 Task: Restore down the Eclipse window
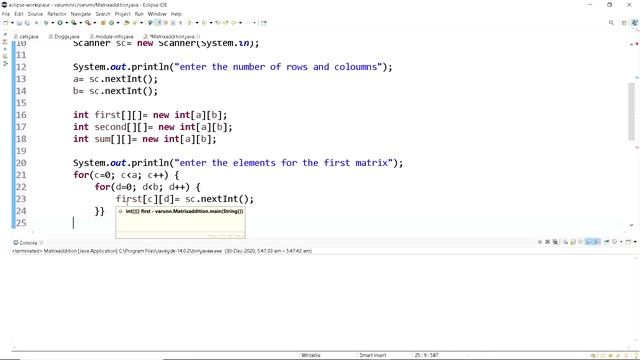[x=609, y=5]
